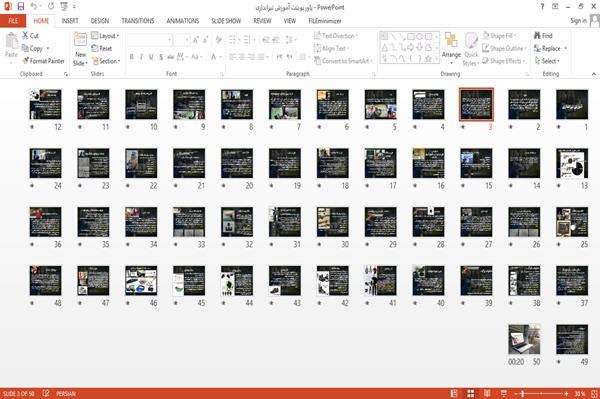This screenshot has width=600, height=399.
Task: Switch to the SLIDE SHOW tab
Action: point(226,21)
